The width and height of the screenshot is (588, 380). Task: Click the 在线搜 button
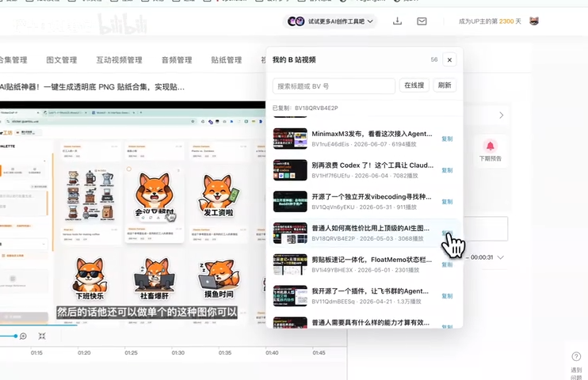[x=414, y=85]
